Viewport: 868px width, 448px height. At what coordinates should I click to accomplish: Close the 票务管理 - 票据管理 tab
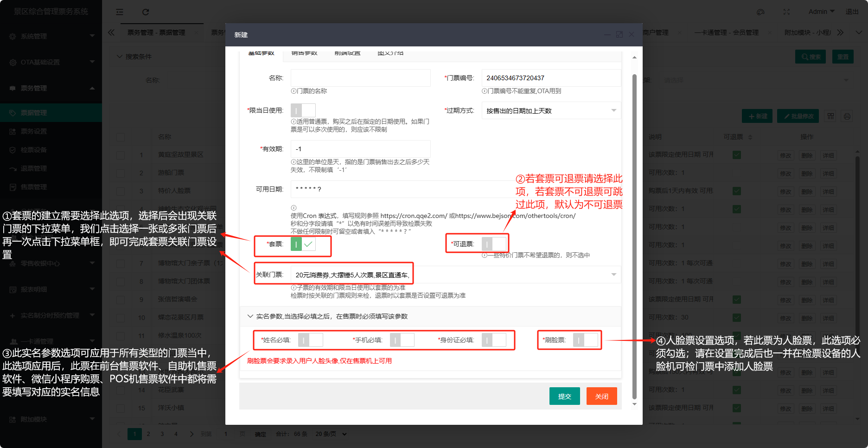click(x=197, y=32)
